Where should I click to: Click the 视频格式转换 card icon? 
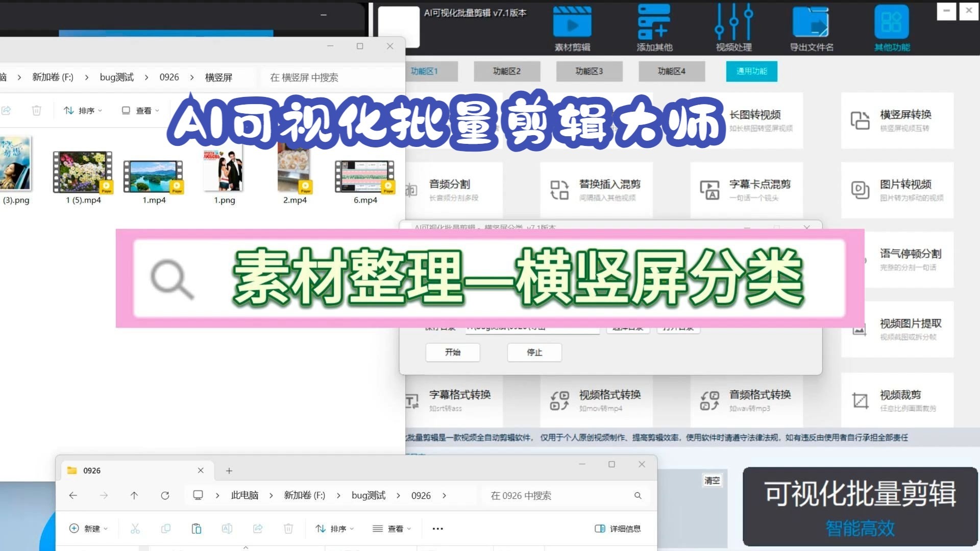point(559,400)
